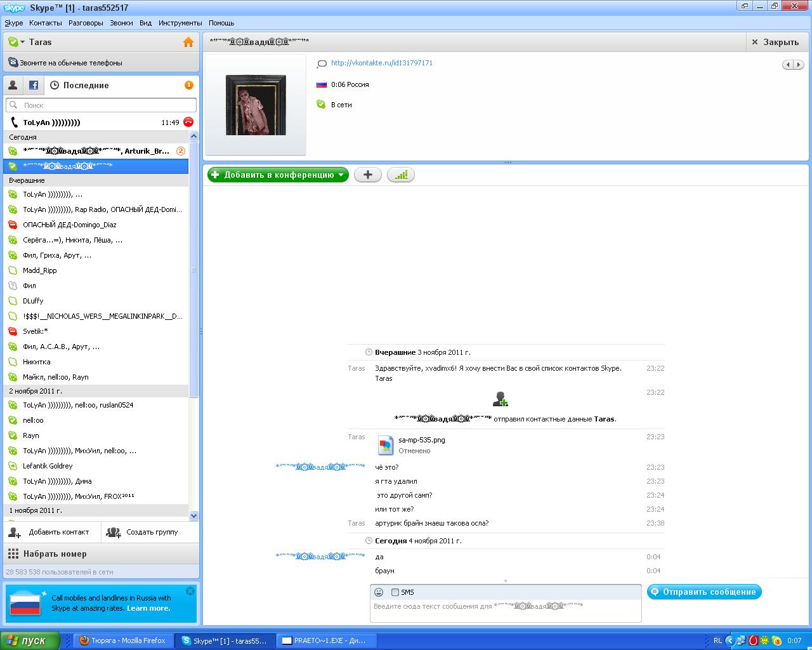This screenshot has height=650, width=812.
Task: Click the Вчерашние 3 ноября 2011 clock icon
Action: 369,352
